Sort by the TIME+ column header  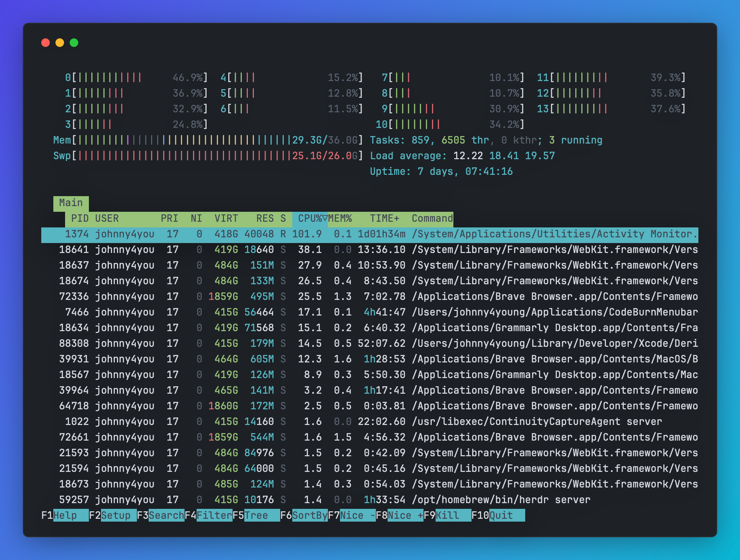(384, 219)
